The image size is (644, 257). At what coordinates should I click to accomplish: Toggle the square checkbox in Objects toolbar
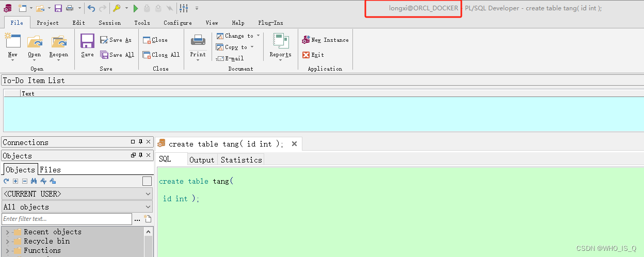(x=147, y=181)
